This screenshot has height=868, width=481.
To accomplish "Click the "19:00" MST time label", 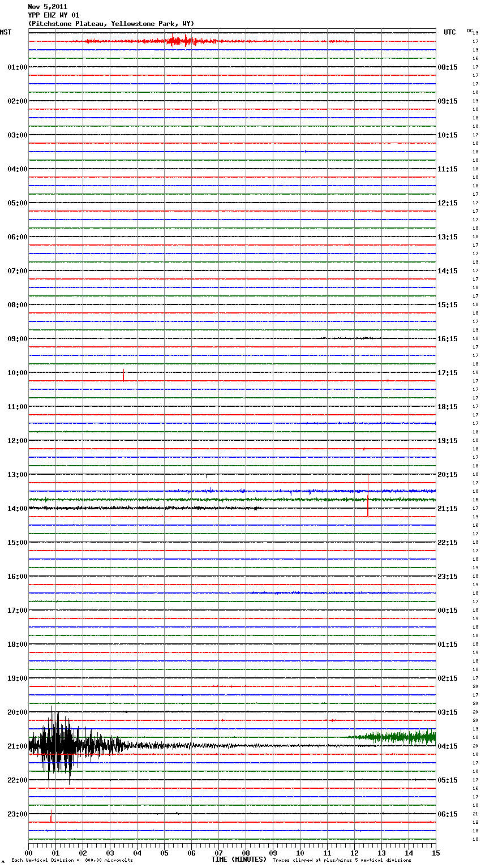I will coord(18,678).
